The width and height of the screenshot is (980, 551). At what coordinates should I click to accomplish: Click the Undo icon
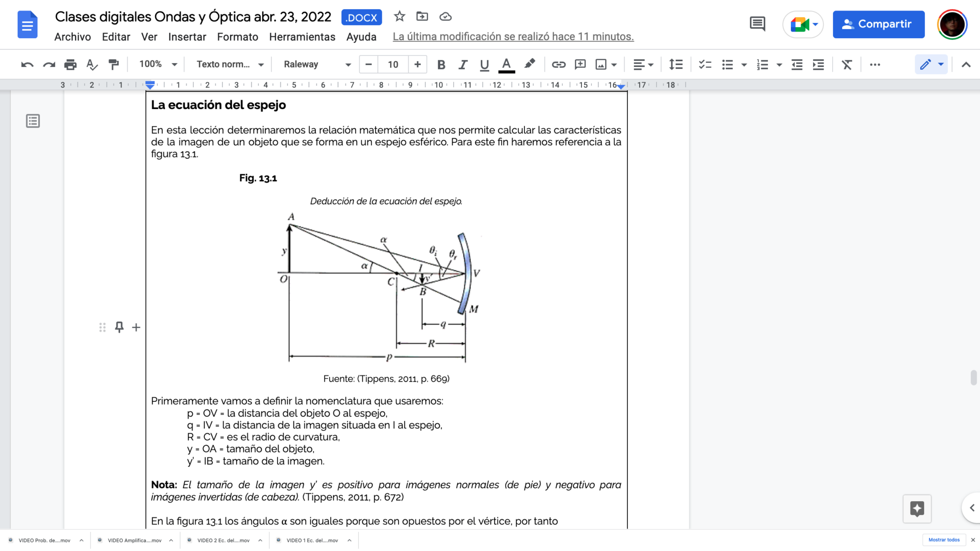click(27, 65)
